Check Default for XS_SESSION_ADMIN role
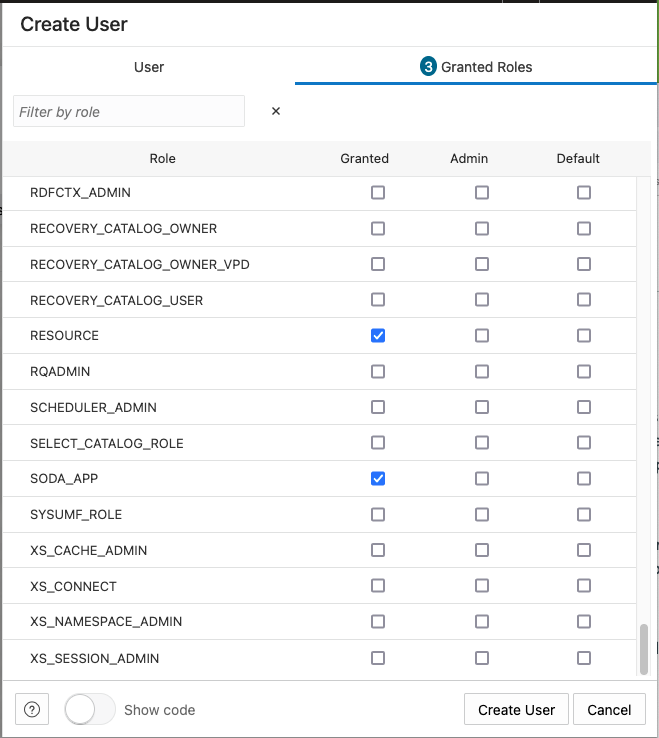Viewport: 659px width, 738px height. [x=584, y=658]
